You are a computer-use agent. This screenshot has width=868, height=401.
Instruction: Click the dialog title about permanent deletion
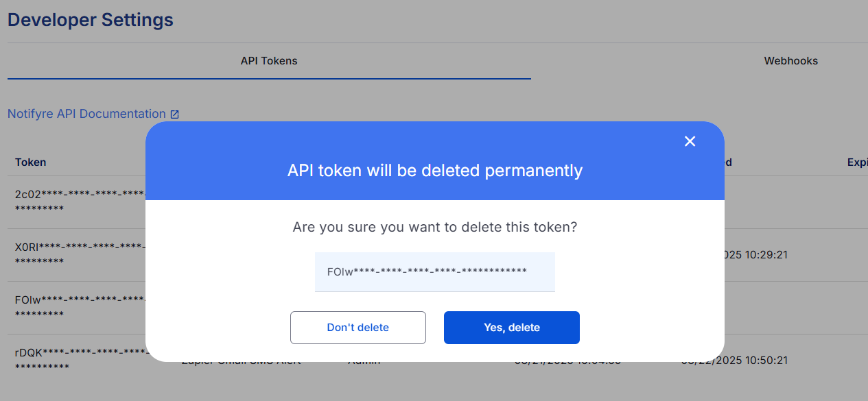[434, 171]
